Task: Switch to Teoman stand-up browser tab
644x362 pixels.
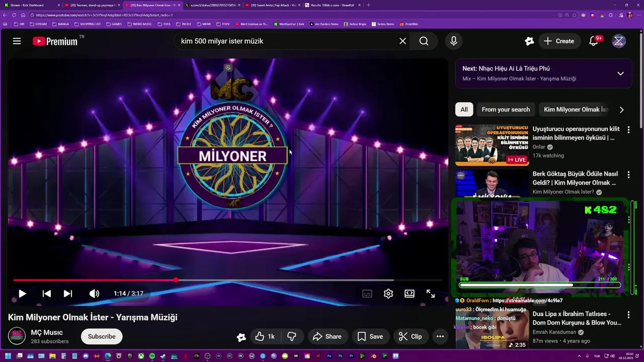Action: coord(92,5)
